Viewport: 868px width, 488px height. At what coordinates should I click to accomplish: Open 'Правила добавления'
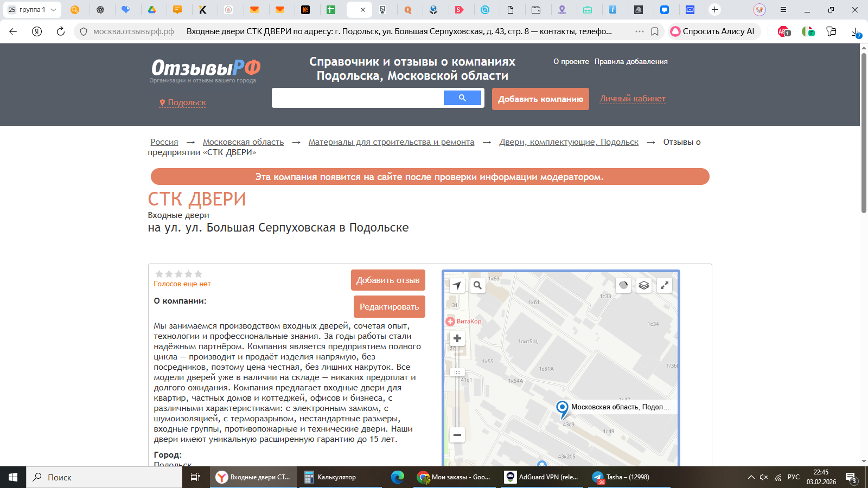tap(631, 61)
